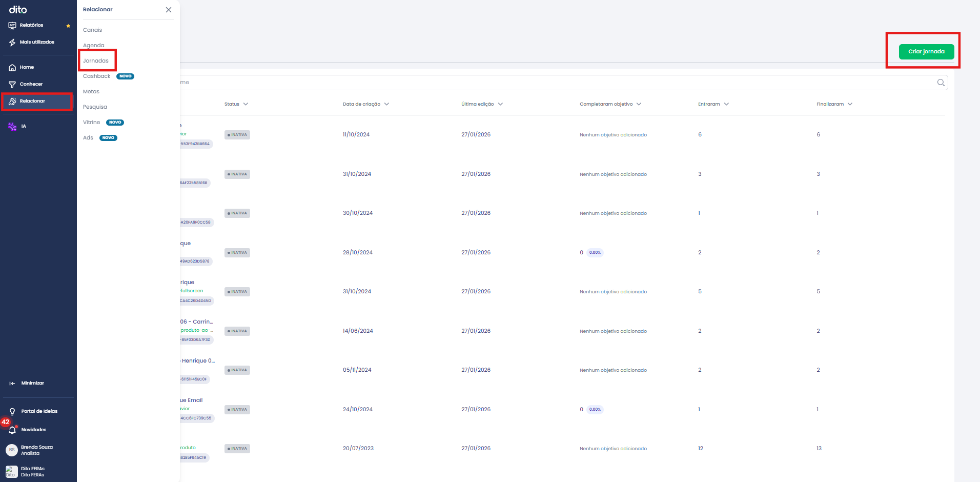Click the Portal de Ideias lightbulb icon
980x482 pixels.
click(x=12, y=412)
